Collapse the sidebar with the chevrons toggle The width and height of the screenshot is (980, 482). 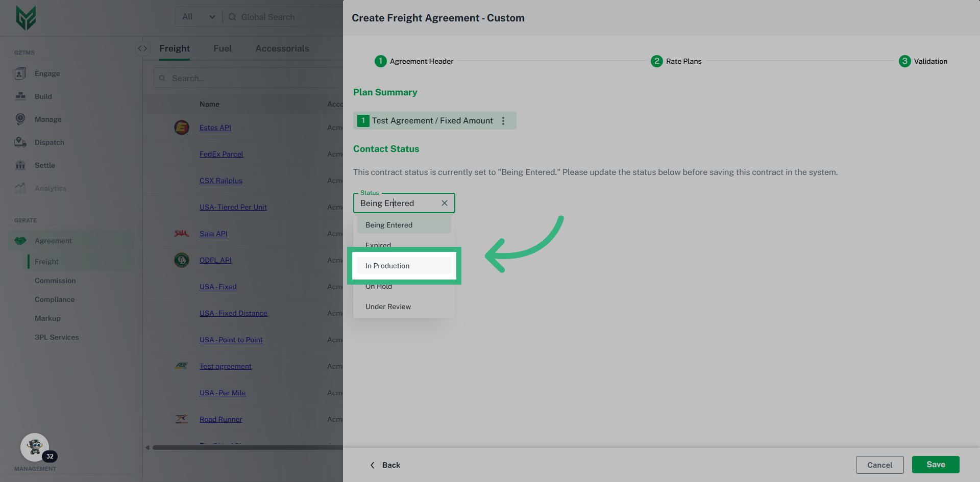(142, 48)
